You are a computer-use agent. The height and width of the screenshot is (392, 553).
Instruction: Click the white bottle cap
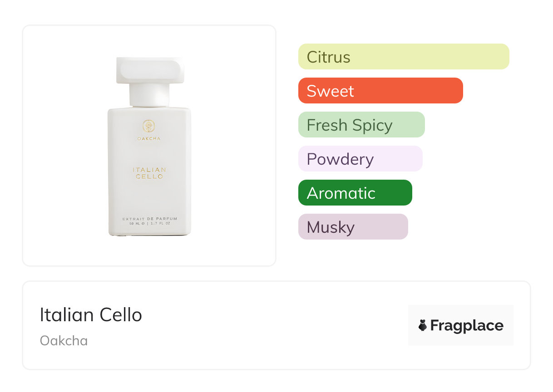point(150,71)
